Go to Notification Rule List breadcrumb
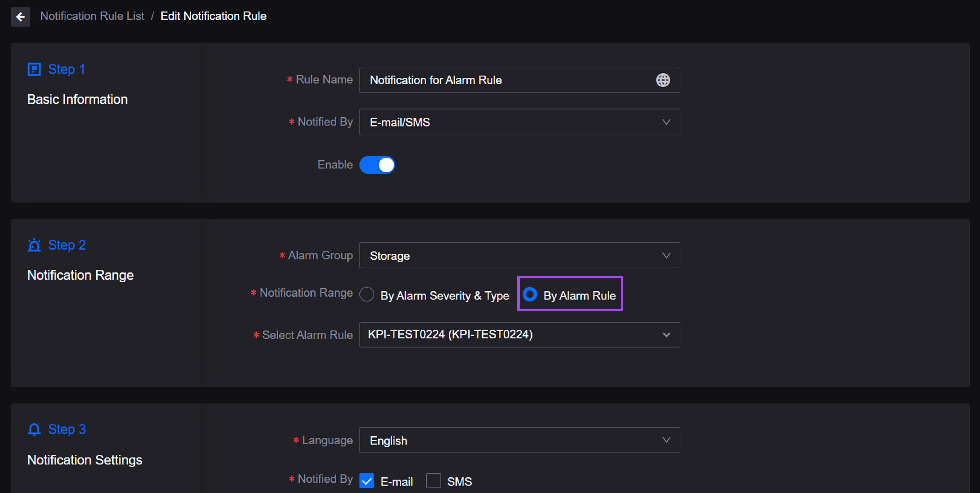The height and width of the screenshot is (493, 980). [x=92, y=16]
